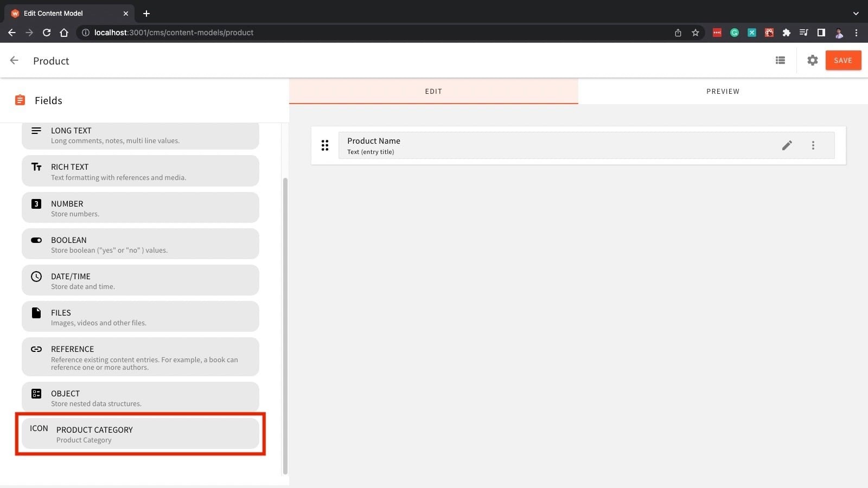The width and height of the screenshot is (868, 488).
Task: Select the Rich Text field type icon
Action: [36, 167]
